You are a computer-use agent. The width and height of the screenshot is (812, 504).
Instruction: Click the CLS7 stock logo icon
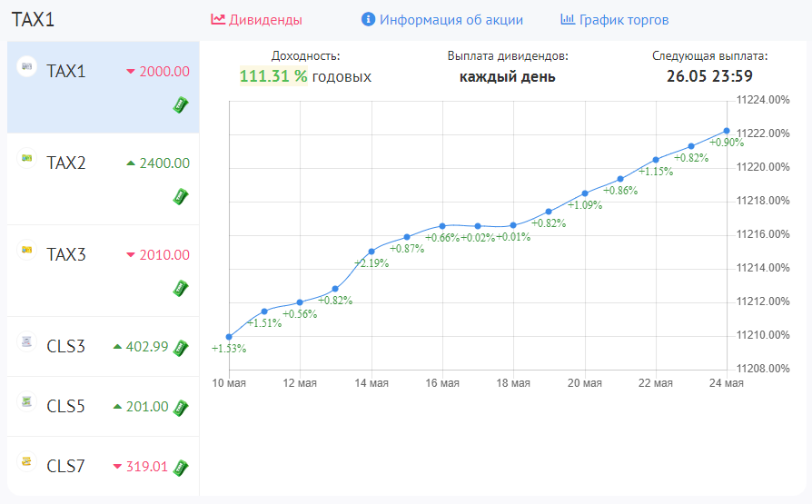coord(27,462)
